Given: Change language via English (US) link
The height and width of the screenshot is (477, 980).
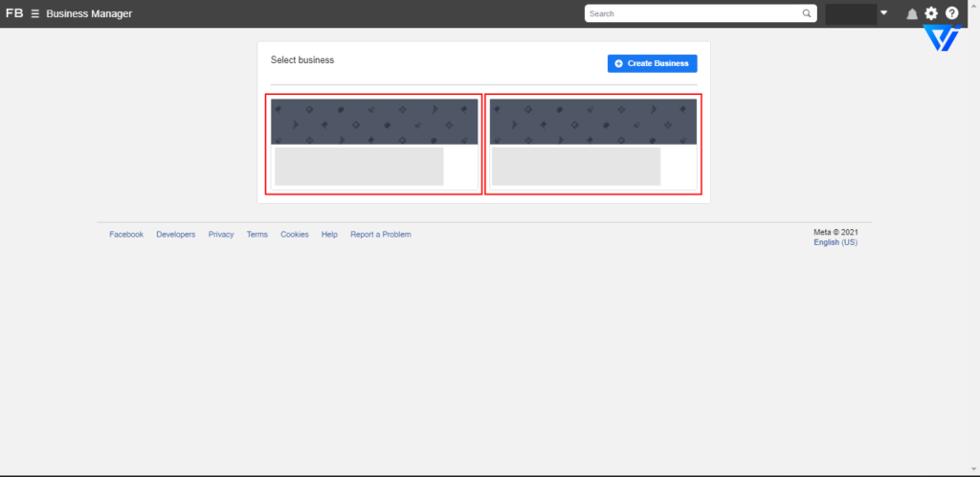Looking at the screenshot, I should (835, 242).
